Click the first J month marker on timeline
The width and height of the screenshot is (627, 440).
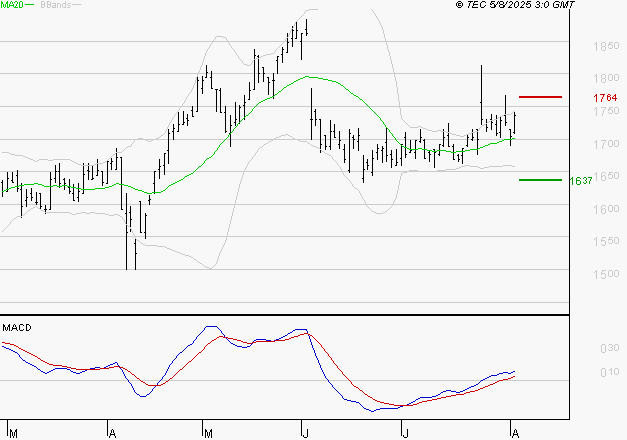304,433
